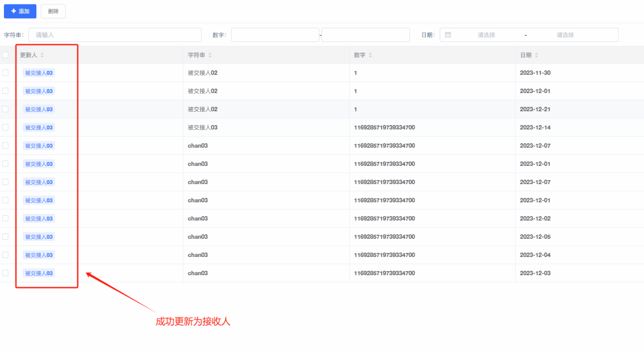
Task: Click the calendar icon in date filter
Action: 448,35
